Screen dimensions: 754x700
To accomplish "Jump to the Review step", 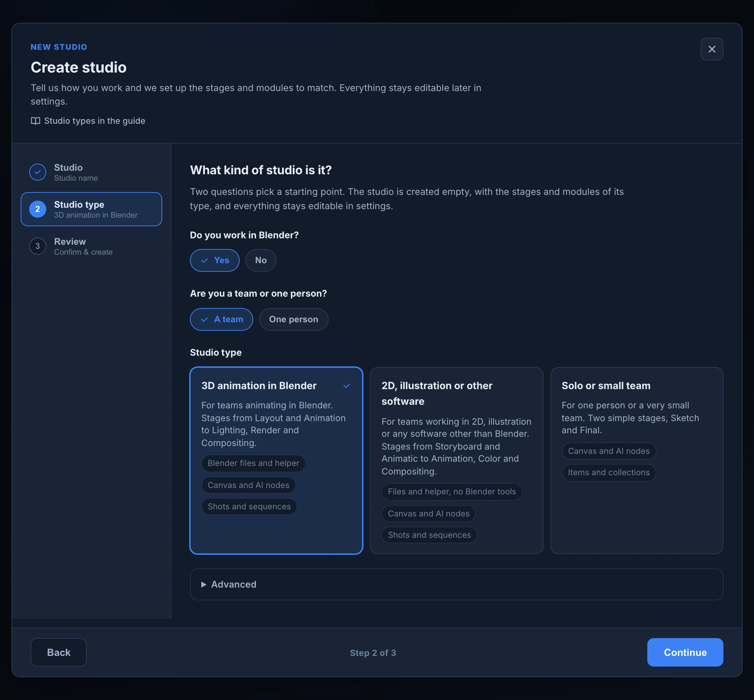I will pos(91,246).
